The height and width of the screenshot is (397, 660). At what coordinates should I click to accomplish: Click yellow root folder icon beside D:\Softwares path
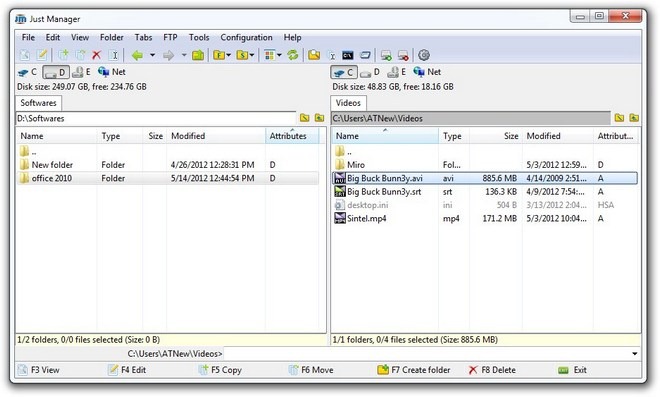coord(304,118)
